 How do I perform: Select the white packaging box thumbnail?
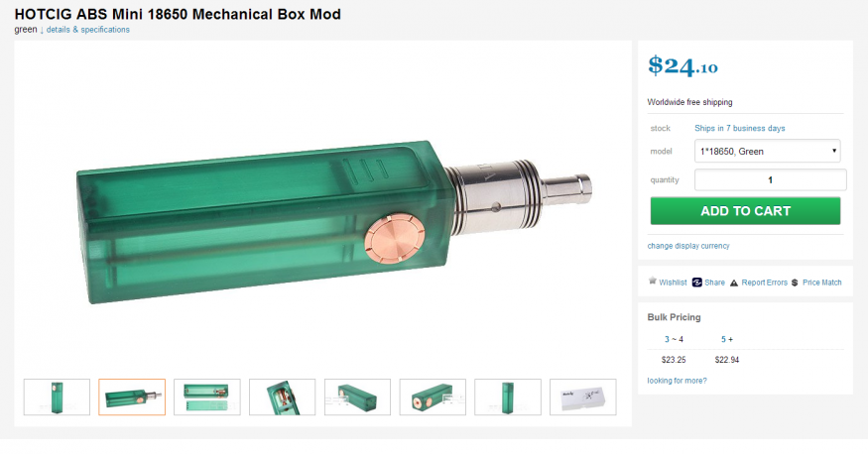(583, 397)
